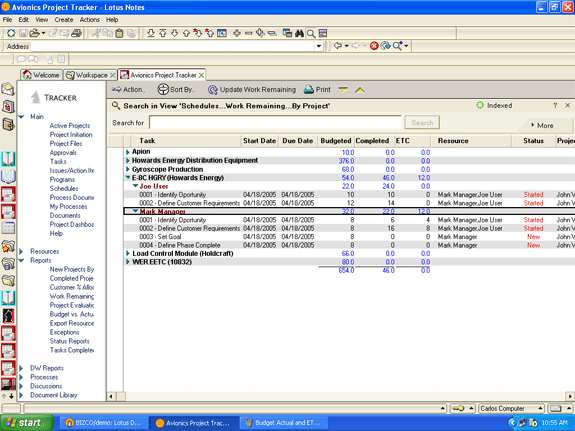Expand Howards Energy Distribution Equipment row

128,160
